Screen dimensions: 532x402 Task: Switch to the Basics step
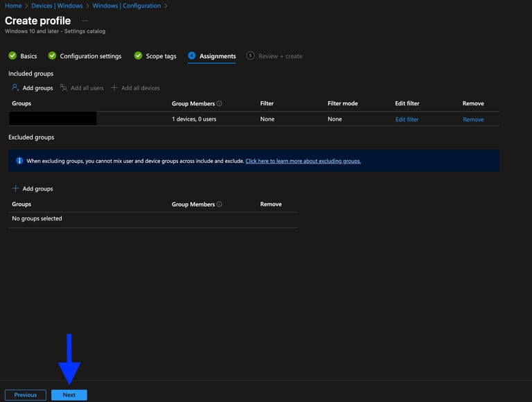coord(28,56)
